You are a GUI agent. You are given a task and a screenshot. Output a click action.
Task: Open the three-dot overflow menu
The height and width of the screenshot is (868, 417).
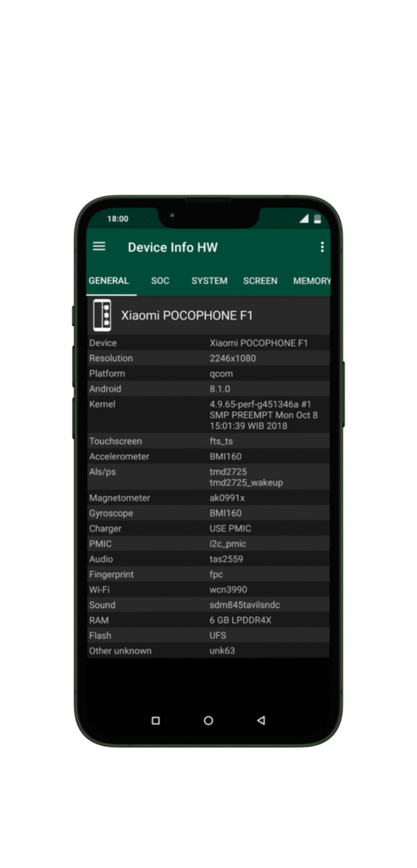pos(322,247)
